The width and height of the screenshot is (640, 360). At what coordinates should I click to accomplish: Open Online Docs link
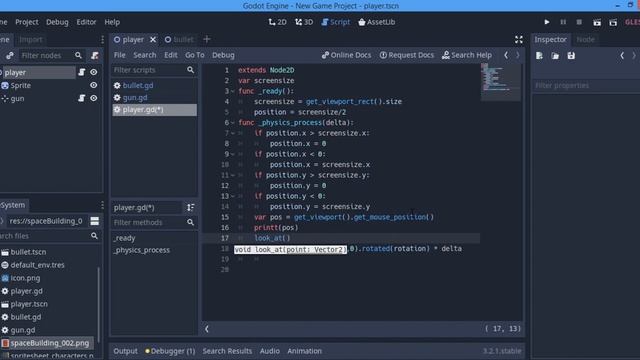(346, 55)
